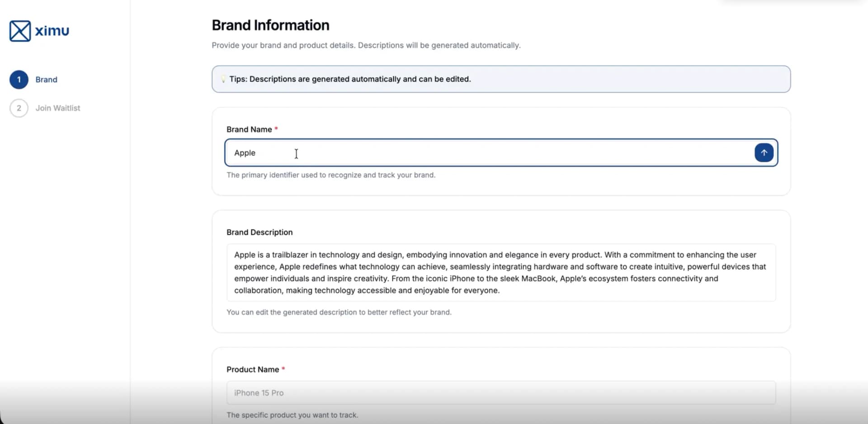Click the red asterisk beside Product Name

point(283,369)
